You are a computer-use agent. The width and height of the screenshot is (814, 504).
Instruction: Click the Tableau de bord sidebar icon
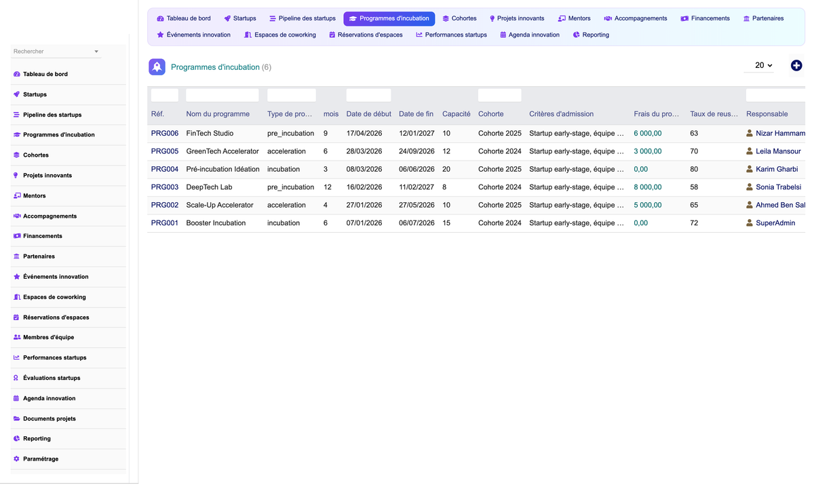point(17,74)
